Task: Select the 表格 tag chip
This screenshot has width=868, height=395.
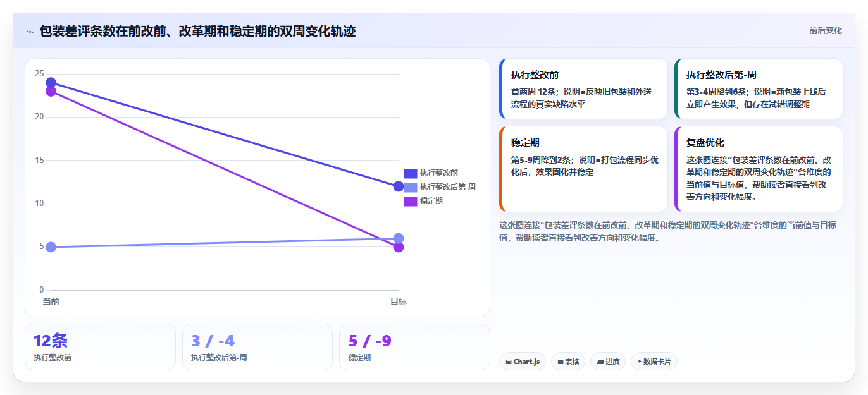Action: pyautogui.click(x=568, y=362)
